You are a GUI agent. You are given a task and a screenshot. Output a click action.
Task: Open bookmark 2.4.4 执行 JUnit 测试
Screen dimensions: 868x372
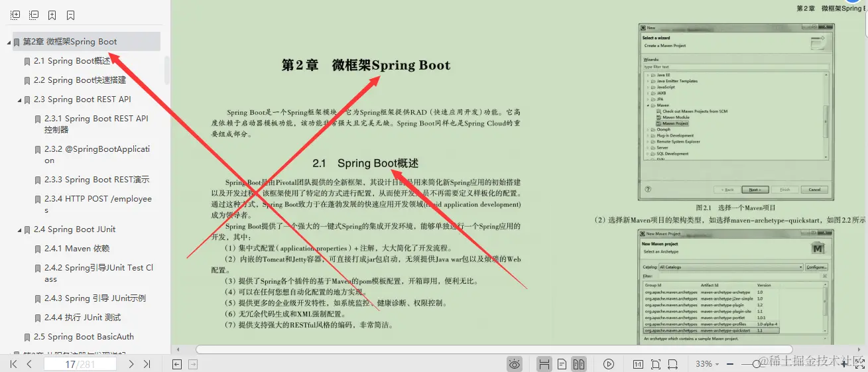pyautogui.click(x=83, y=318)
